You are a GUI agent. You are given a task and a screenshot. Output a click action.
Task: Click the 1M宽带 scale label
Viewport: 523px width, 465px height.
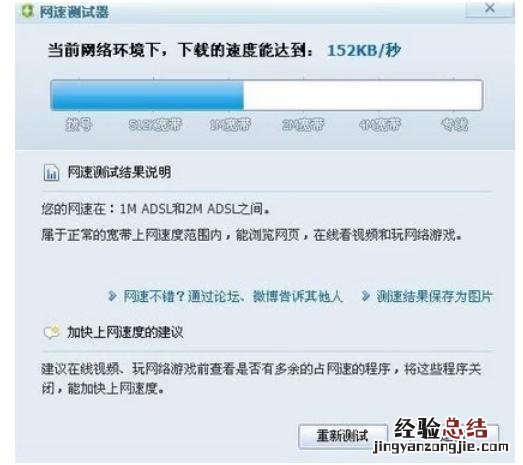click(230, 125)
